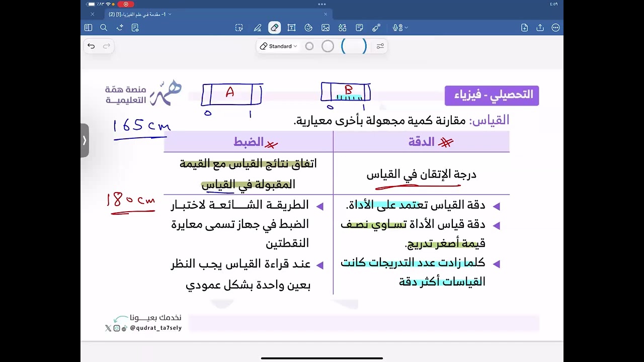This screenshot has width=644, height=362.
Task: Tap the battery status indicator
Action: (x=93, y=4)
